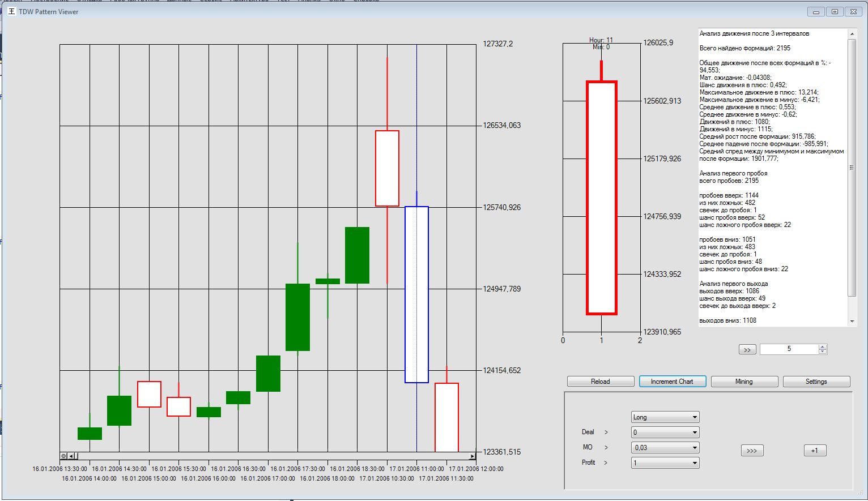The image size is (868, 501).
Task: Click the numeric input field showing 5
Action: click(789, 349)
